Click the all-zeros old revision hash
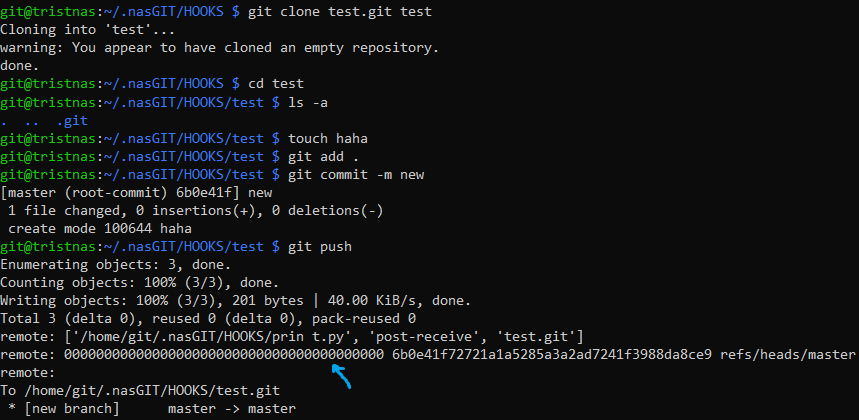Screen dimensions: 859x420 (224, 355)
